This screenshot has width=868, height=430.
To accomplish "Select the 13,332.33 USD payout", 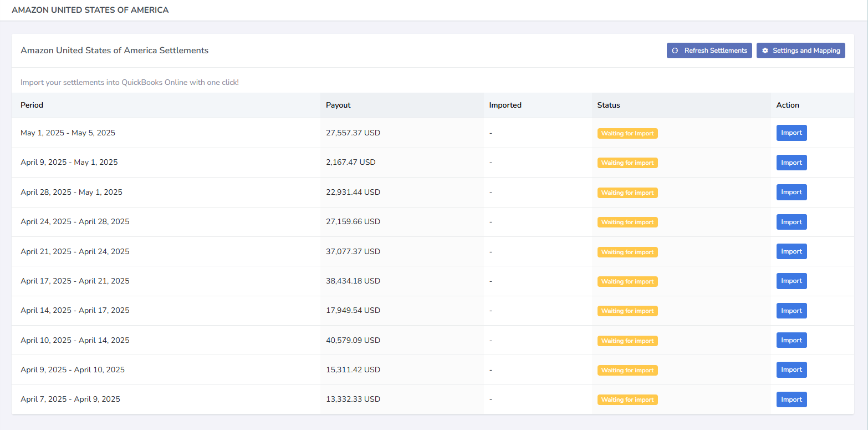I will 353,399.
